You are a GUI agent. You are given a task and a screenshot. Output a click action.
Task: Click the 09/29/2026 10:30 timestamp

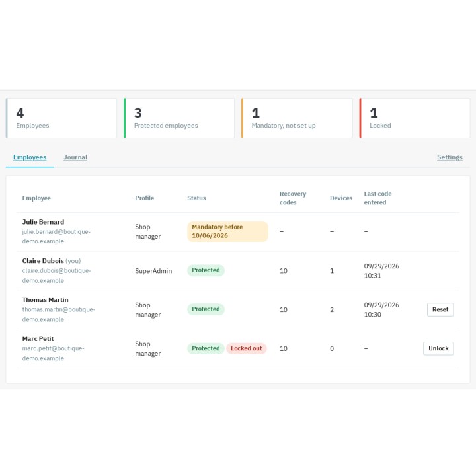point(381,310)
